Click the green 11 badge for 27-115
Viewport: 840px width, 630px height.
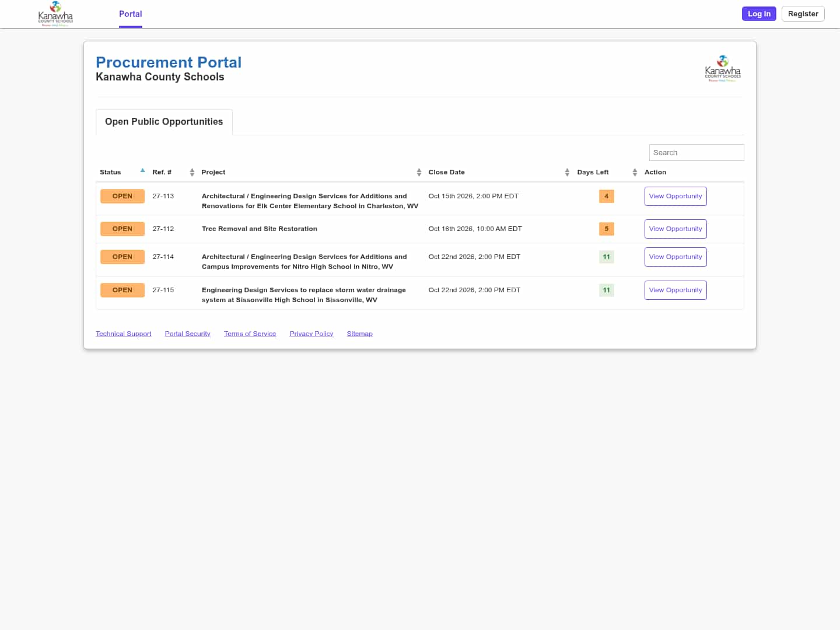[x=607, y=290]
